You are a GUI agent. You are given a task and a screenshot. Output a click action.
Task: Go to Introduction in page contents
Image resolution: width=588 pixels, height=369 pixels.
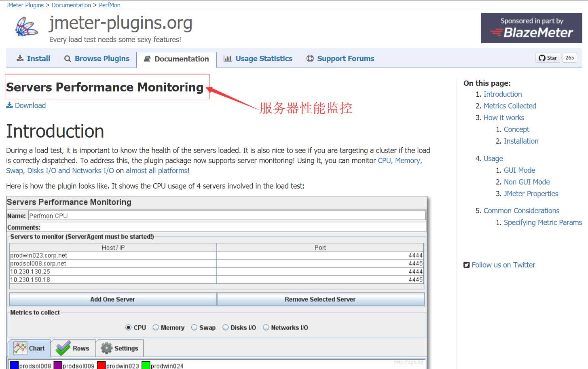click(x=503, y=94)
